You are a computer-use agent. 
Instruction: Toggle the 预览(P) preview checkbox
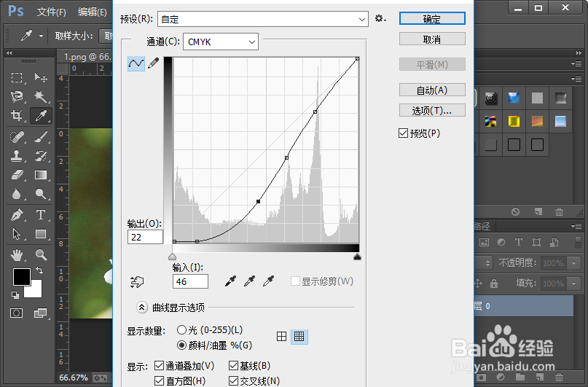[403, 133]
